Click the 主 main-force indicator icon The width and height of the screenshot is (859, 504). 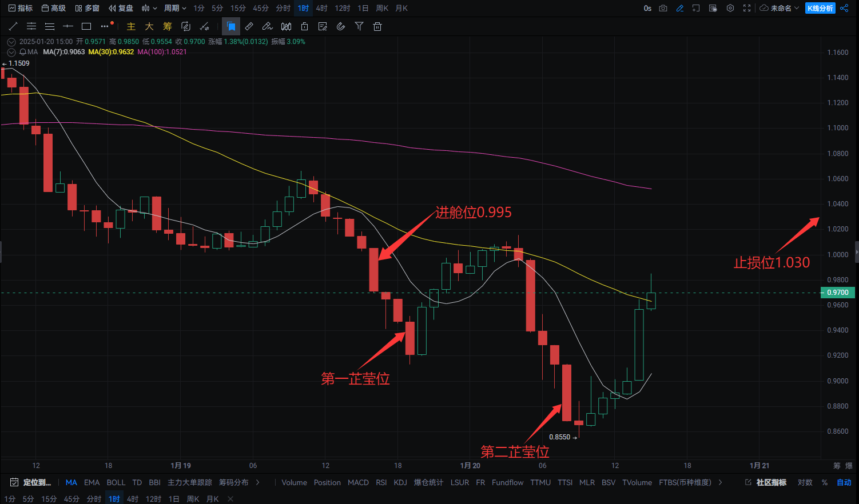pos(131,26)
